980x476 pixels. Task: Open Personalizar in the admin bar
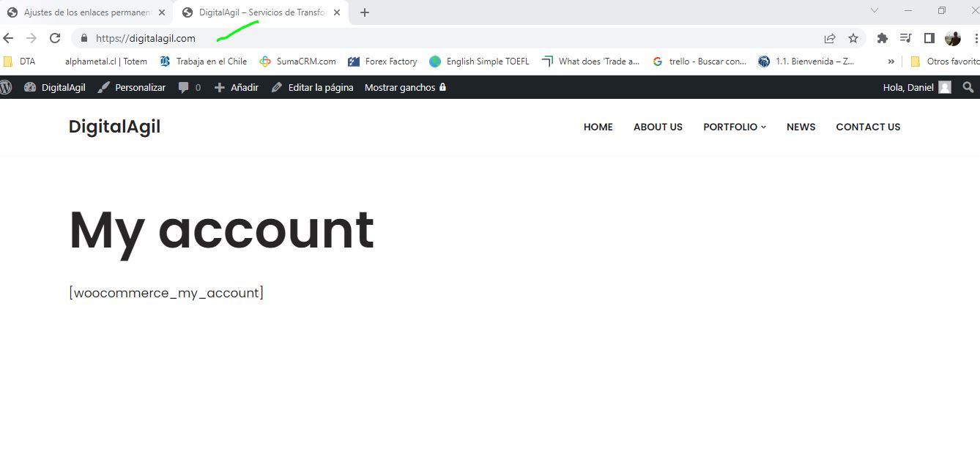(x=132, y=87)
